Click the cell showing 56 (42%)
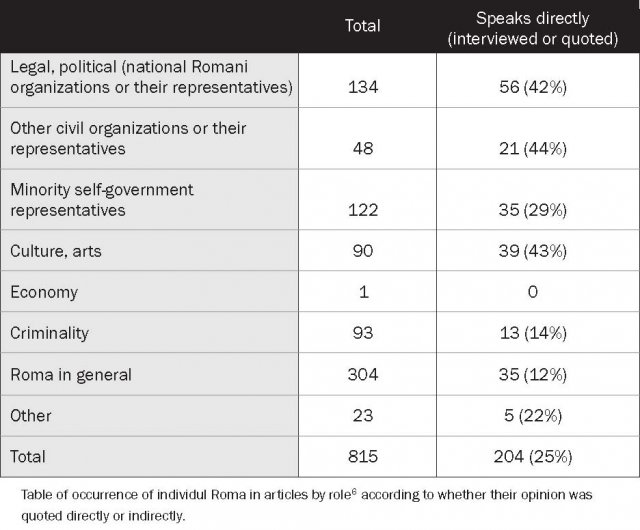The width and height of the screenshot is (640, 530). pyautogui.click(x=533, y=87)
